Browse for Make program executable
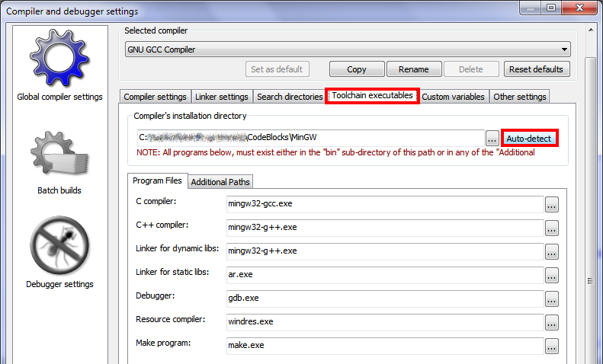The height and width of the screenshot is (364, 603). [552, 346]
